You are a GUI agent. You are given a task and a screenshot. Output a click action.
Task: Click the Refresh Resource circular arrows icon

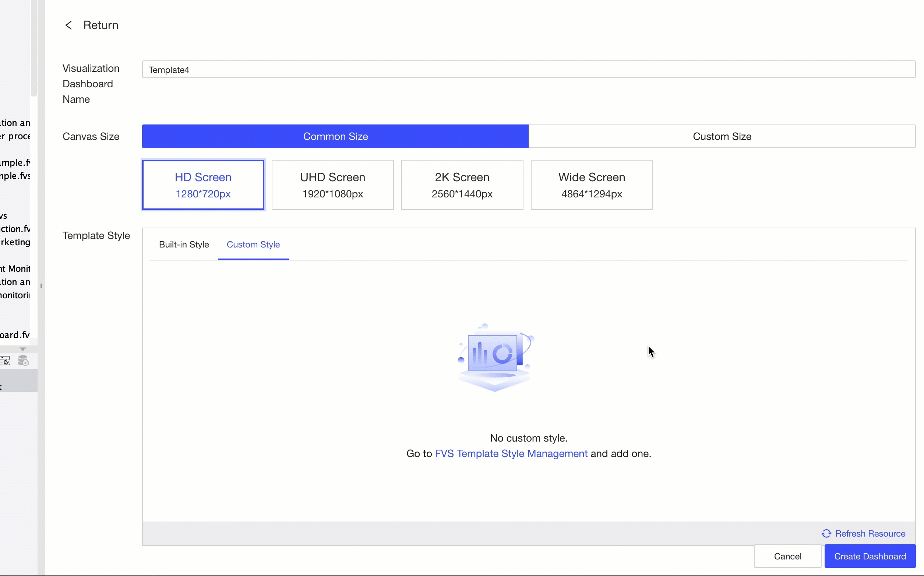pyautogui.click(x=826, y=533)
